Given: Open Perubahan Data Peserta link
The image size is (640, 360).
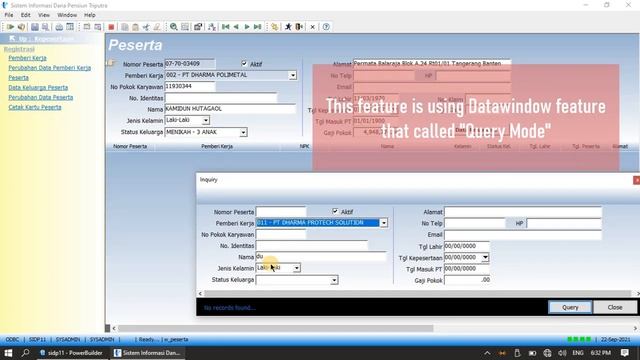Looking at the screenshot, I should [40, 97].
